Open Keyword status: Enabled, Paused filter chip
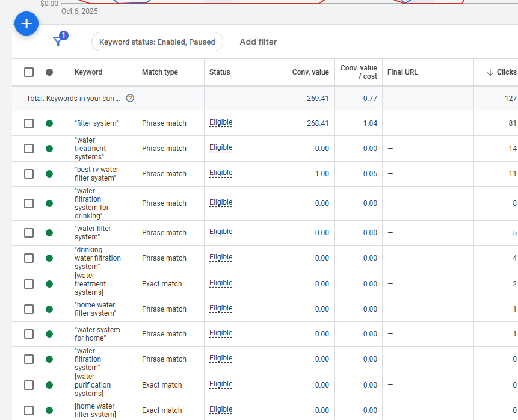The height and width of the screenshot is (420, 518). pos(157,42)
